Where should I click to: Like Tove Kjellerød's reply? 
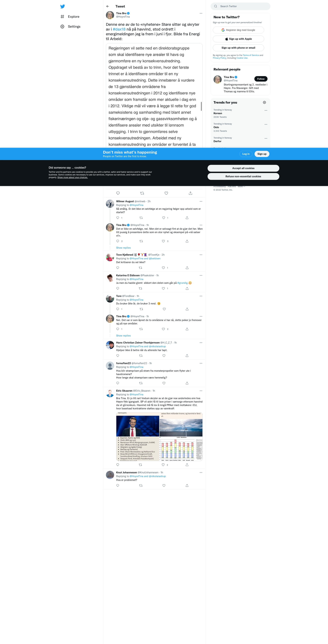(x=163, y=268)
